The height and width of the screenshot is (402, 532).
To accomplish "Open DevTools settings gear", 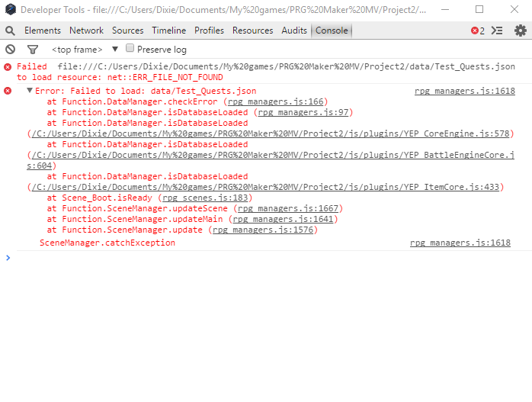I will click(x=521, y=31).
